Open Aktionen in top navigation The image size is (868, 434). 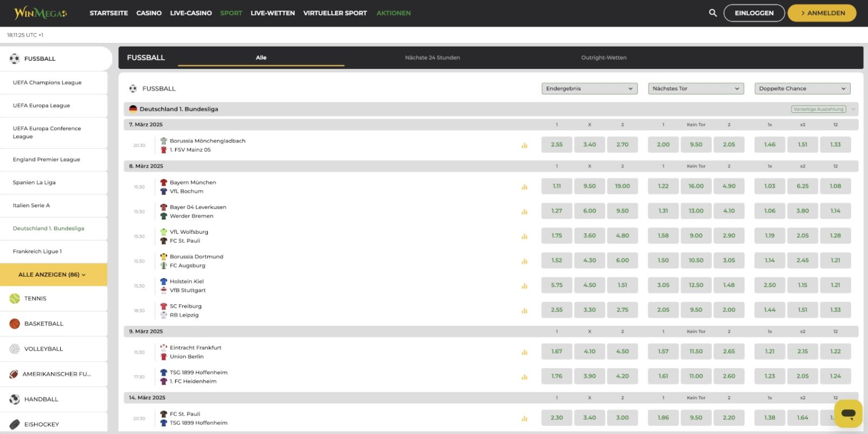(x=394, y=13)
